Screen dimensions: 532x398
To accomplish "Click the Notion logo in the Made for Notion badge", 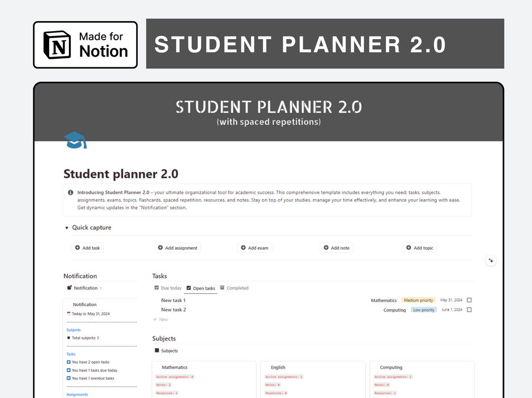I will (57, 45).
